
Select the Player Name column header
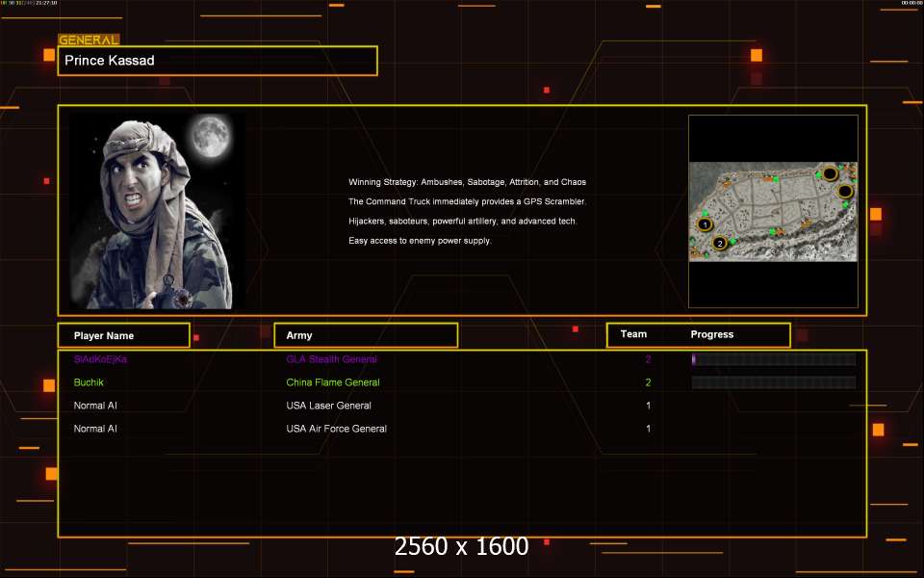[x=123, y=335]
